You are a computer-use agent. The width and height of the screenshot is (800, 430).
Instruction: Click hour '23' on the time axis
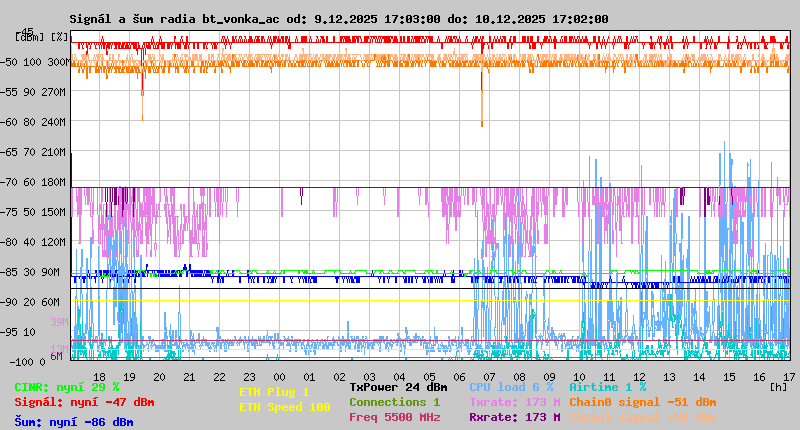(249, 377)
